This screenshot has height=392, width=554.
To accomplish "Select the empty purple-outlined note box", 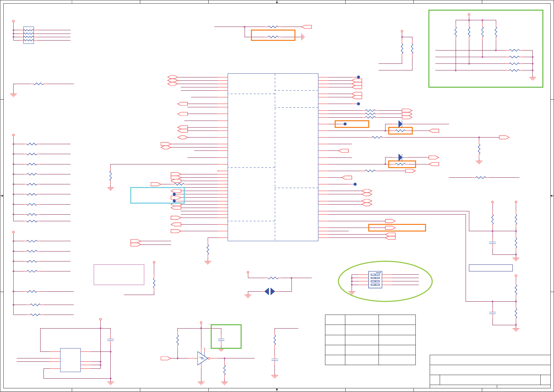I will pos(119,275).
